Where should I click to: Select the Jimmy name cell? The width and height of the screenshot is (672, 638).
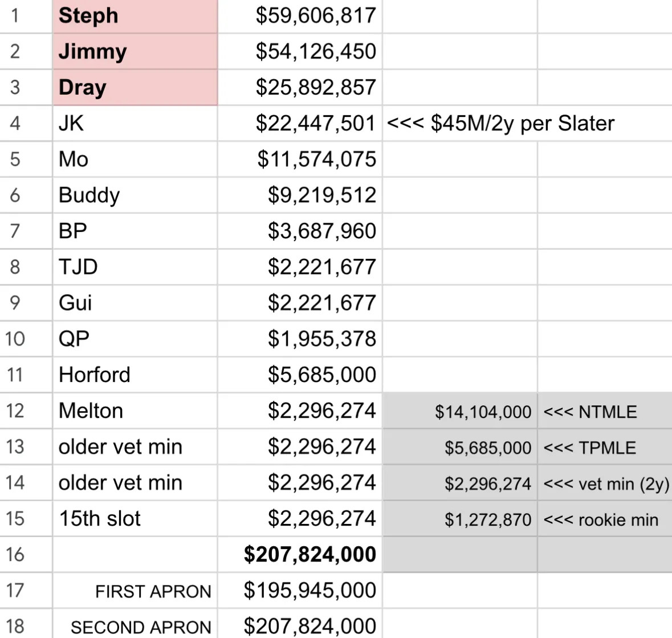point(135,51)
